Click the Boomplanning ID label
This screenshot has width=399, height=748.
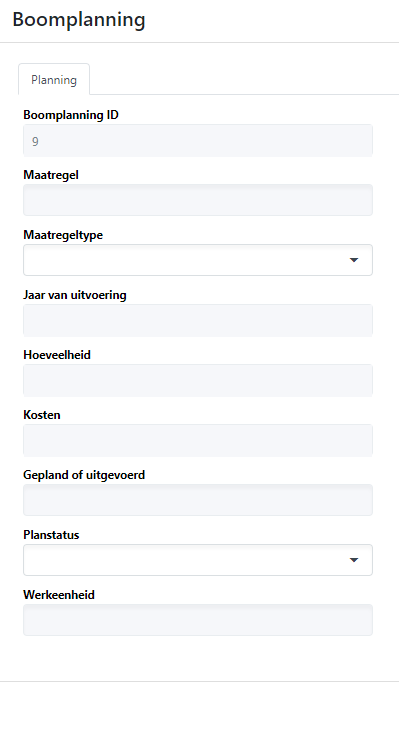71,115
